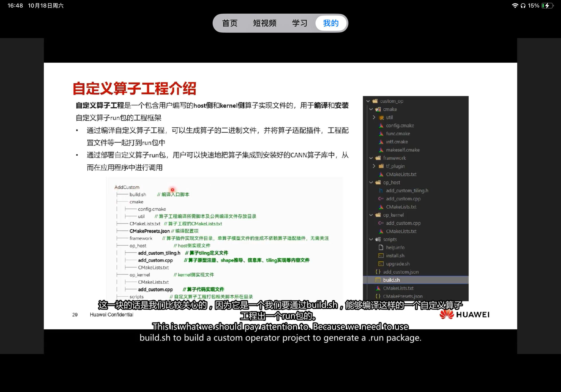Select add_custom.cpp under op_kernel
The image size is (561, 392).
(x=403, y=223)
